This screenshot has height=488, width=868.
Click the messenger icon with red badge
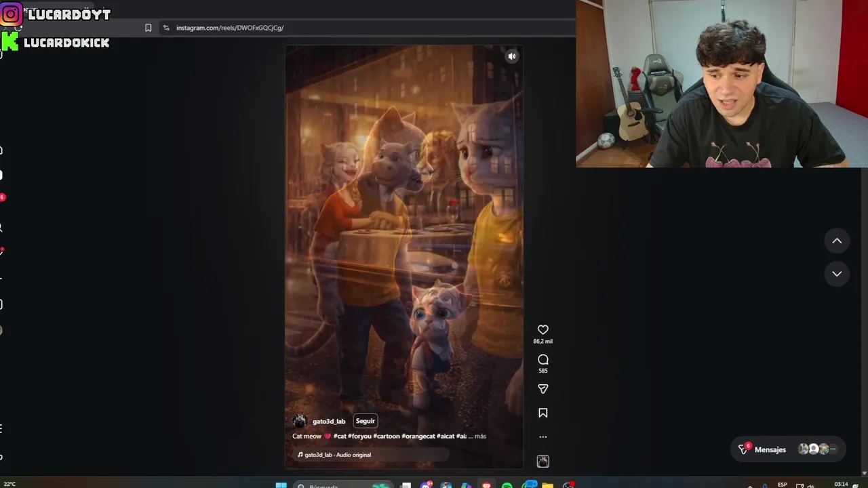point(744,449)
